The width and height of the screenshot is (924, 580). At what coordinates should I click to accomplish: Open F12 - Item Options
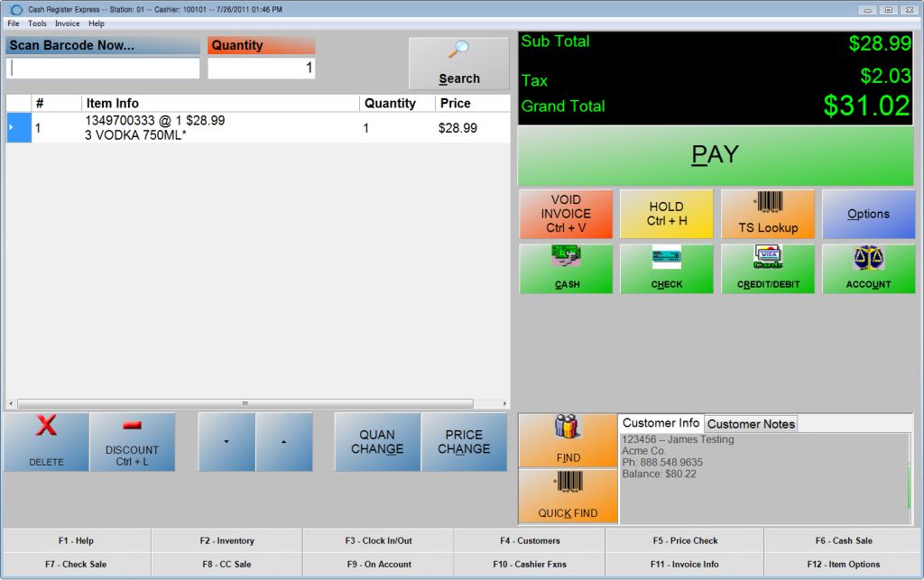tap(844, 564)
